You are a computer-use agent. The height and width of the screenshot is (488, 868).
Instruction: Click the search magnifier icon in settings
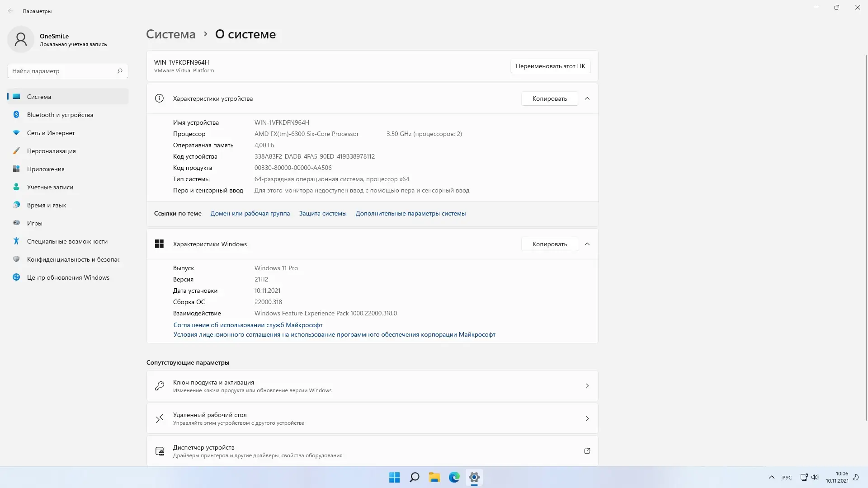[x=120, y=71]
